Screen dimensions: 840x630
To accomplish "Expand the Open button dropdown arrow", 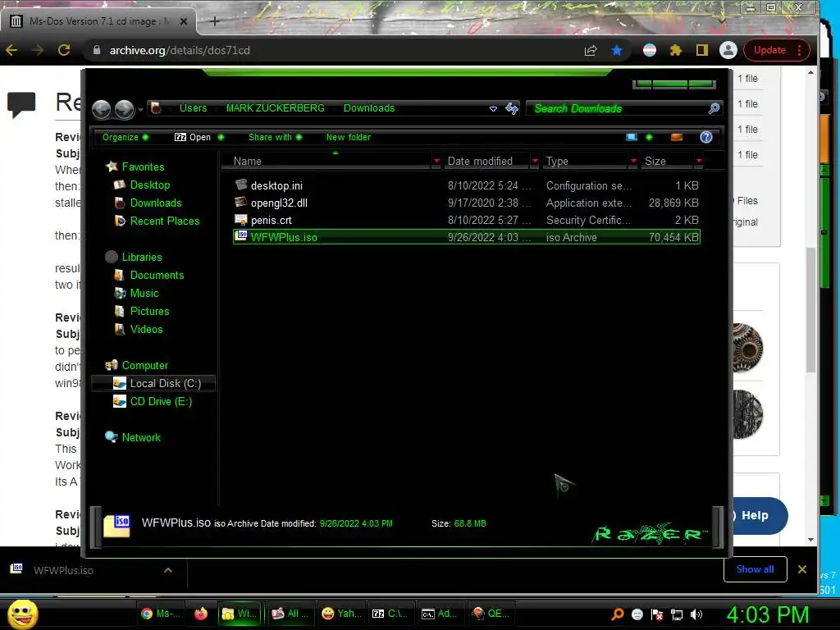I will tap(221, 137).
